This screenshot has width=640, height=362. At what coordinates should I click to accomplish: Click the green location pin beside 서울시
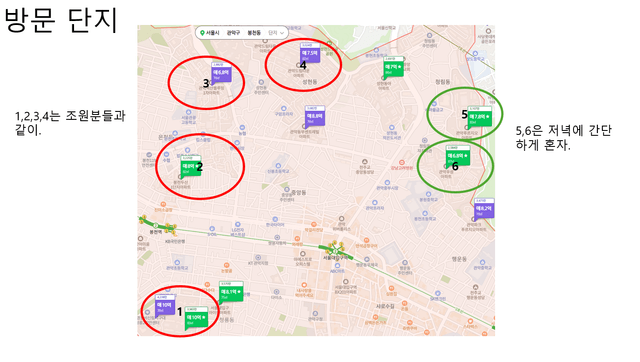[202, 33]
